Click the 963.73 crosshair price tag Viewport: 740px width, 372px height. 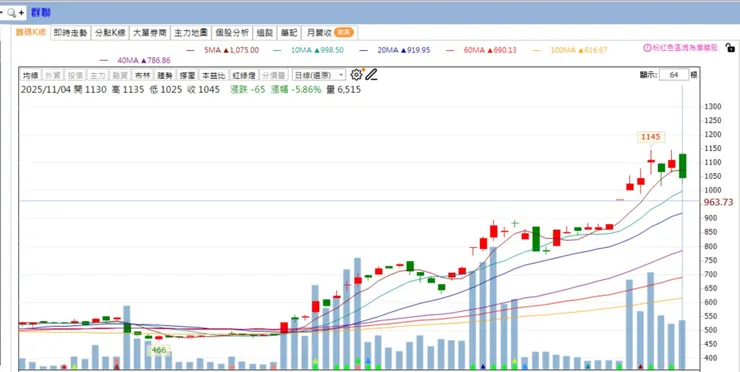coord(719,202)
